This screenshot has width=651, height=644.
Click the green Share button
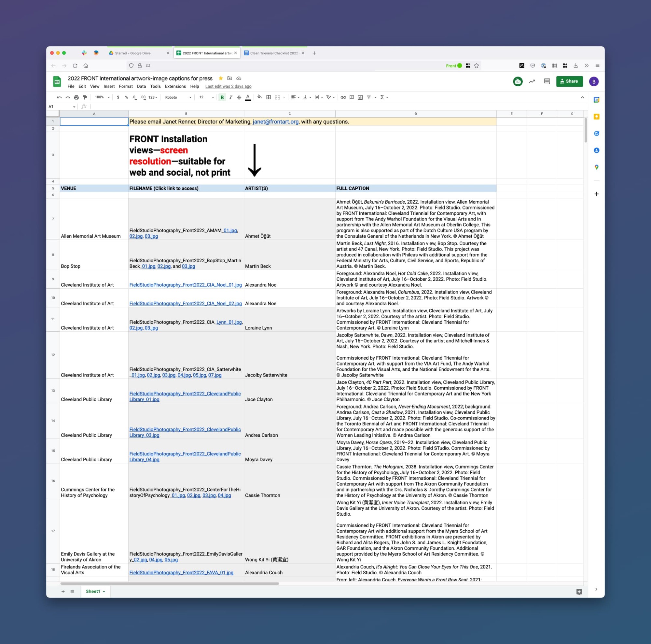tap(569, 81)
